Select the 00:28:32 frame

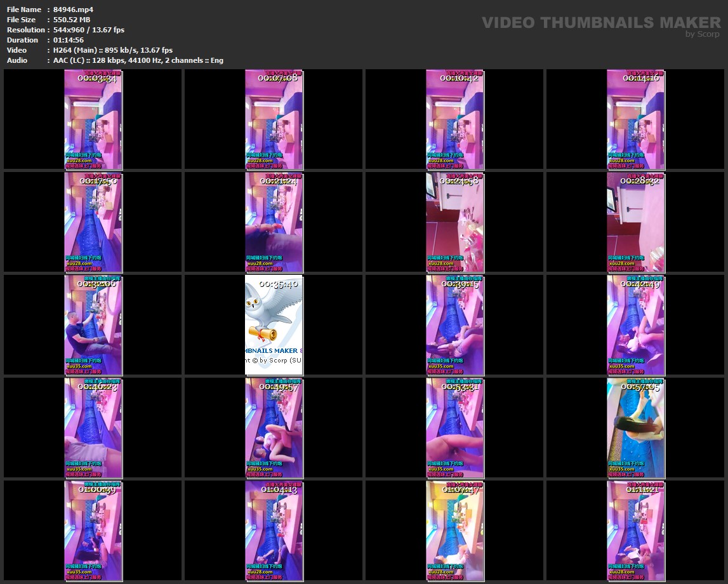tap(635, 222)
